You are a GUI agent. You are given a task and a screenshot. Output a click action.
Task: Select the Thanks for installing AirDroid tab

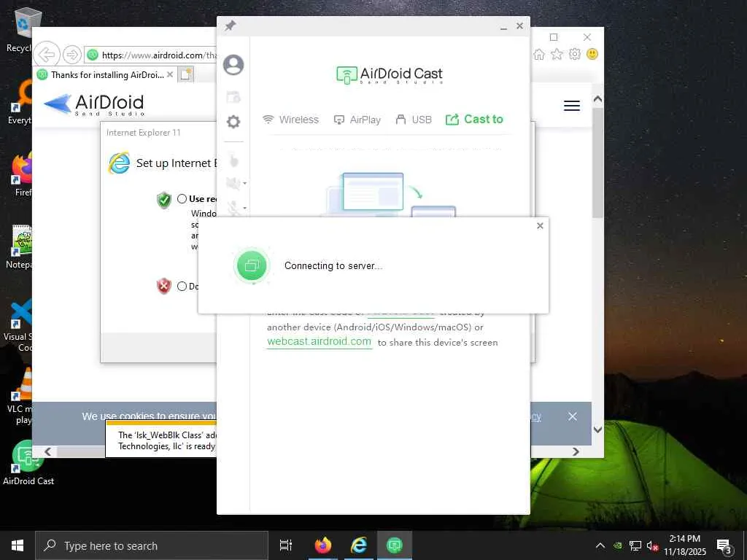click(107, 75)
